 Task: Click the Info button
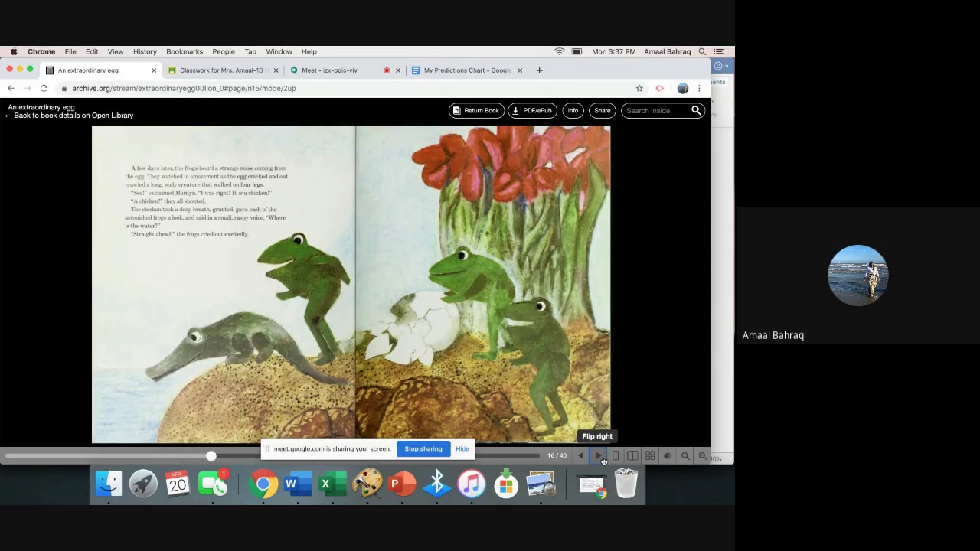573,111
